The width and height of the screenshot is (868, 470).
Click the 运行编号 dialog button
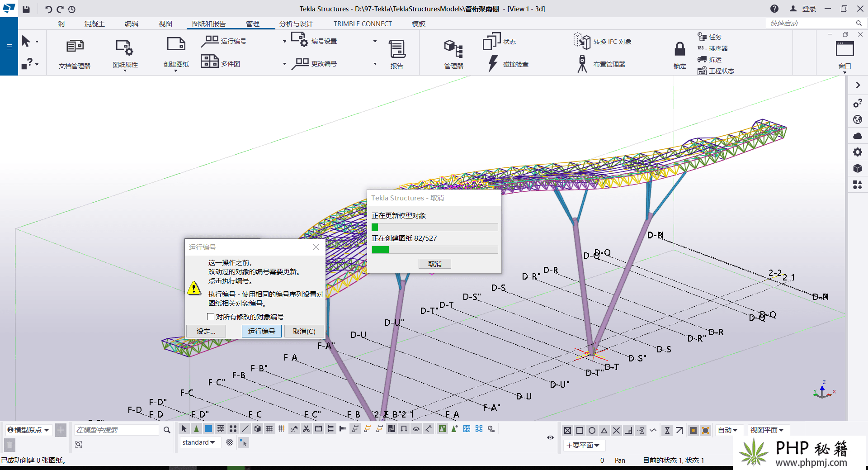pyautogui.click(x=261, y=331)
